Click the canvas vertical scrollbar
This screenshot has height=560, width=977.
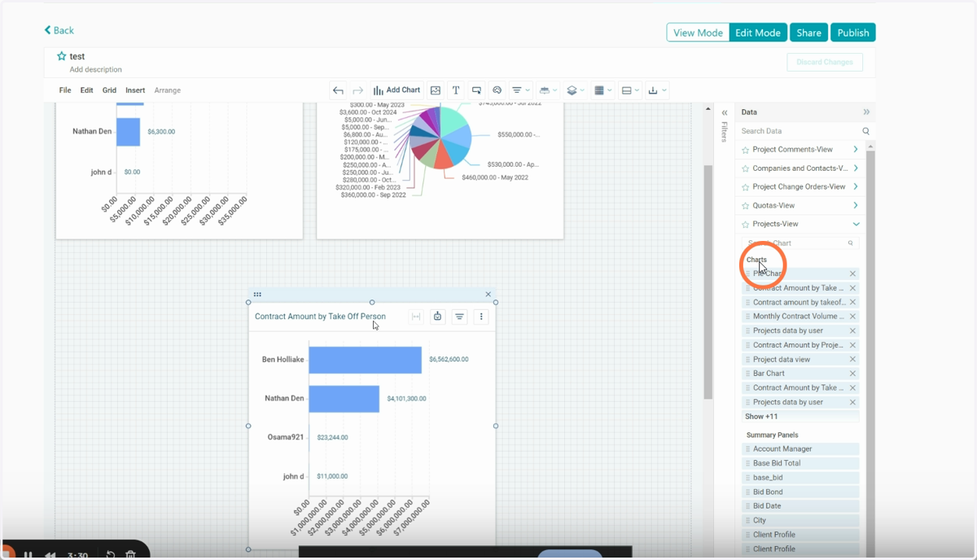click(x=708, y=282)
